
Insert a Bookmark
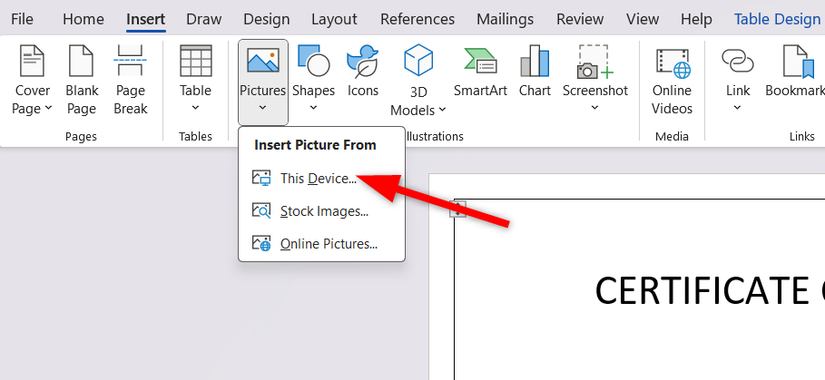(794, 71)
